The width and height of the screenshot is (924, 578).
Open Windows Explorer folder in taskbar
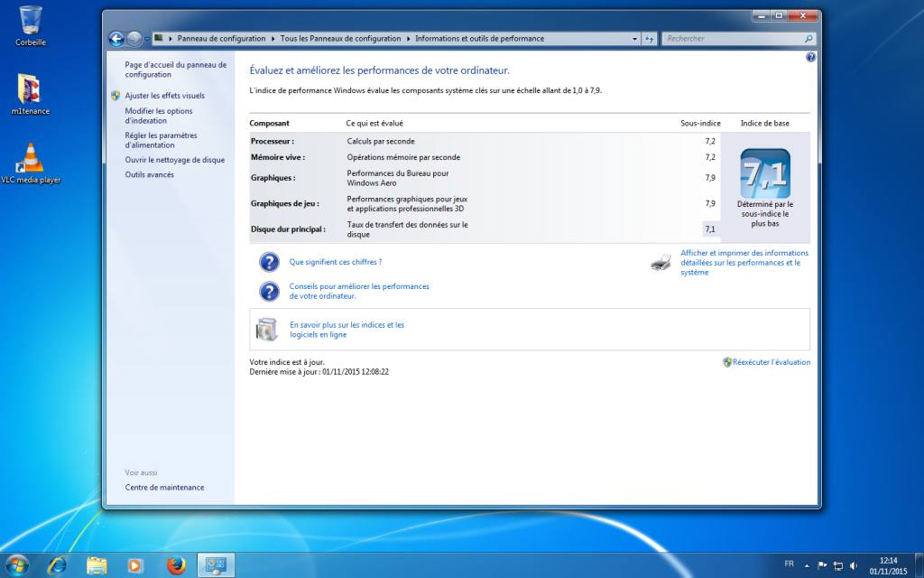pyautogui.click(x=96, y=565)
